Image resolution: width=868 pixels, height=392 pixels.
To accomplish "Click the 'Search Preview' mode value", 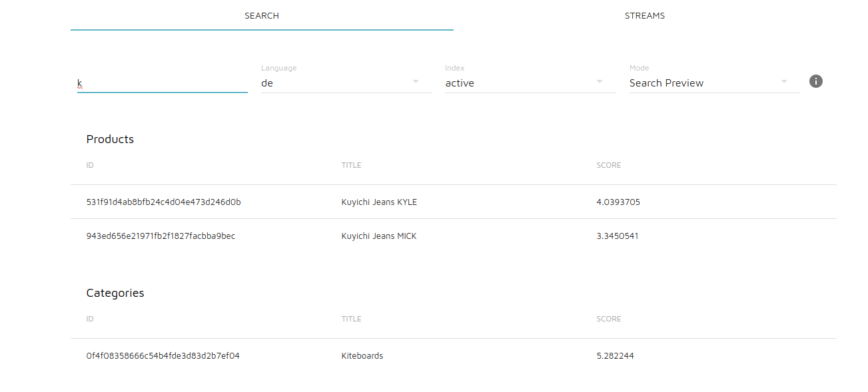I will (x=667, y=83).
